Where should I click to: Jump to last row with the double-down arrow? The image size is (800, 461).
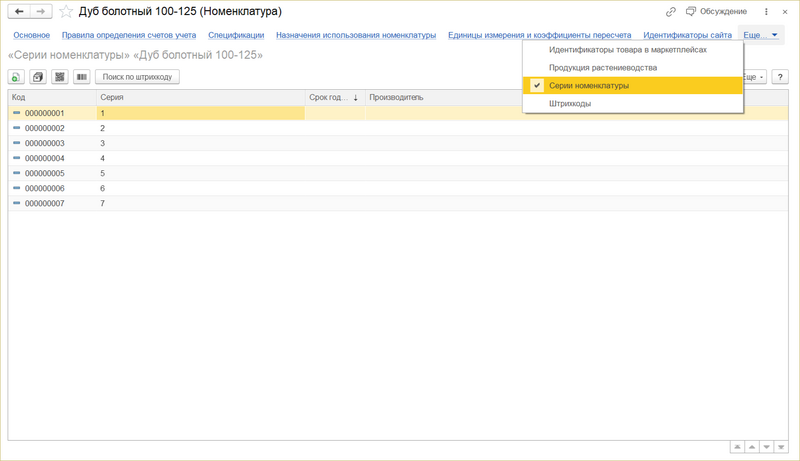point(781,447)
